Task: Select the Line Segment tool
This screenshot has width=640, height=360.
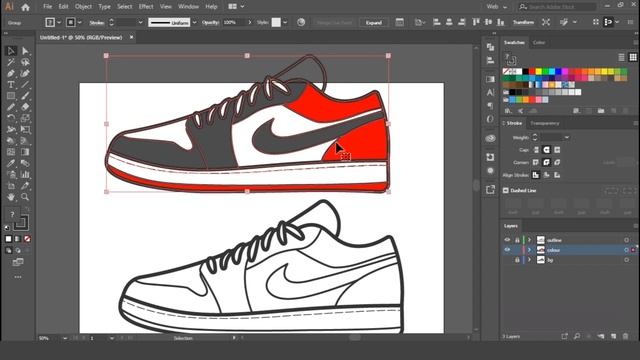Action: (25, 85)
